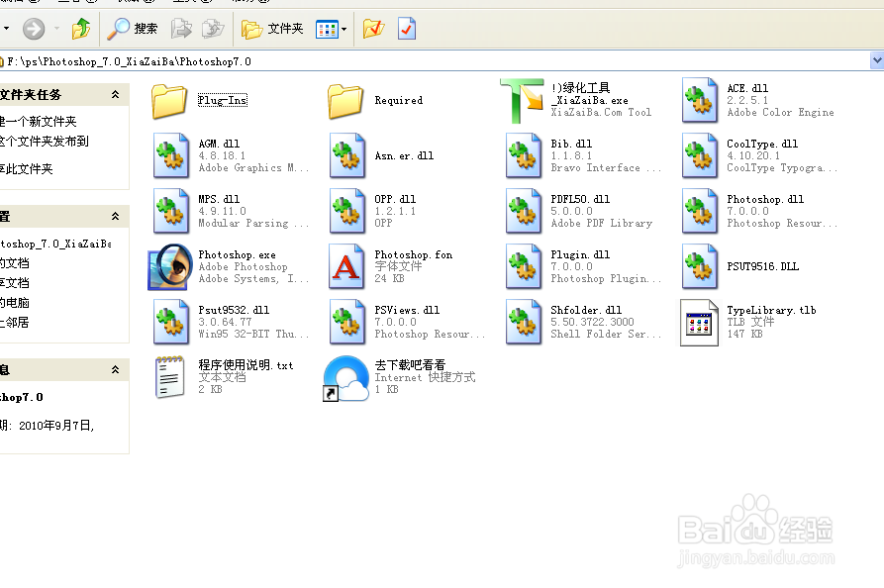Select the MPS.dll file icon
This screenshot has height=588, width=884.
click(x=171, y=211)
